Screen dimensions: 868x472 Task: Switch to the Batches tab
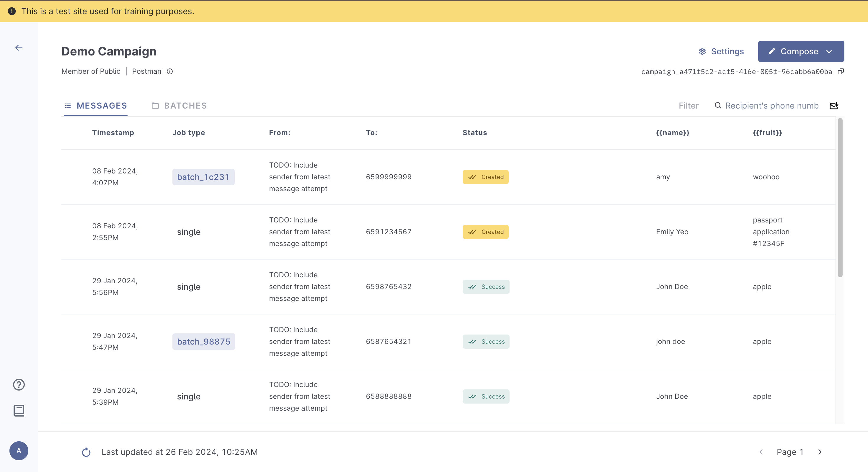coord(179,106)
